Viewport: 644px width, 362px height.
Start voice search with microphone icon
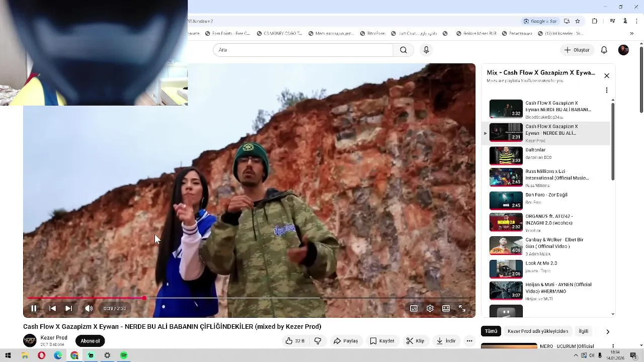click(x=426, y=50)
